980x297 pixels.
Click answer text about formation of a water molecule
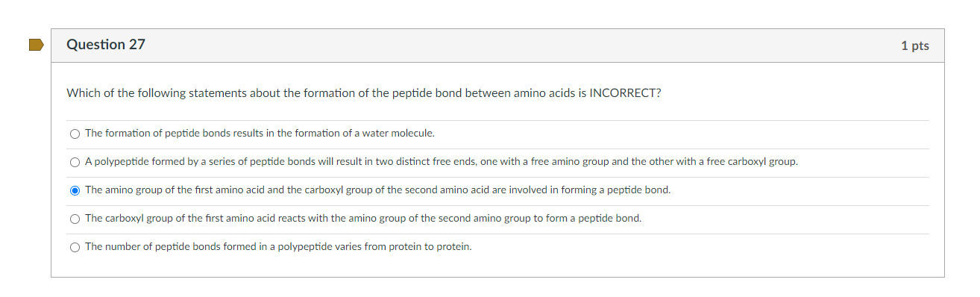point(260,134)
